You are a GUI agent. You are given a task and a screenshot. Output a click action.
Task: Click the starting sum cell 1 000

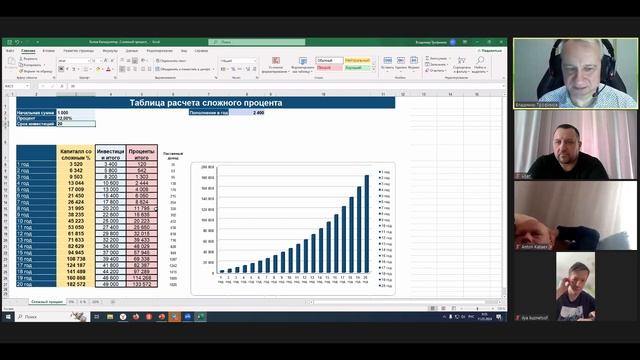pos(76,112)
